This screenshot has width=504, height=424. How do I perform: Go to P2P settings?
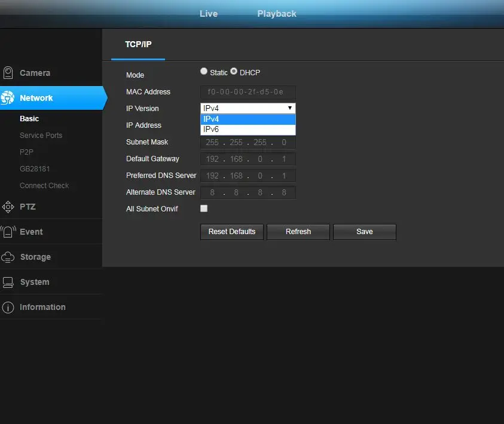pyautogui.click(x=27, y=152)
